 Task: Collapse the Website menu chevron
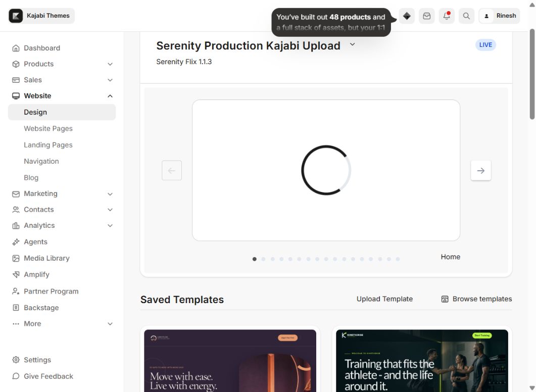(x=110, y=96)
